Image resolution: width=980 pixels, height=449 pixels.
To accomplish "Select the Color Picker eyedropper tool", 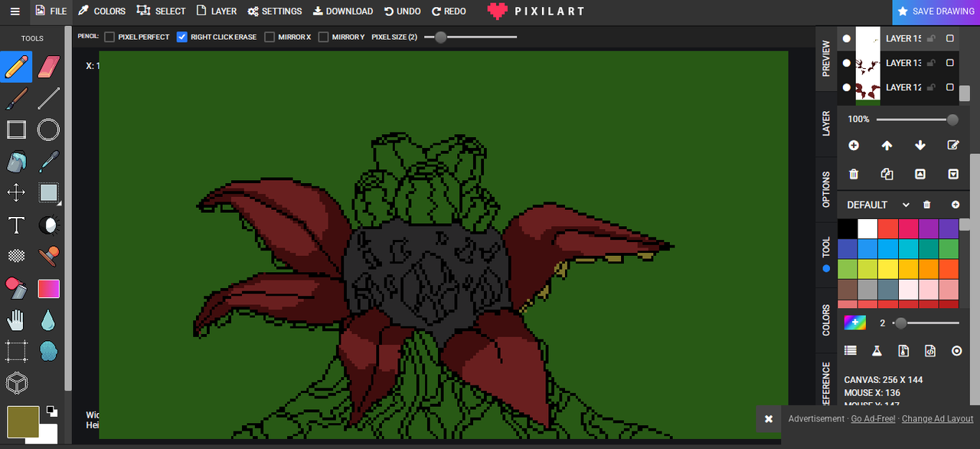I will 48,162.
